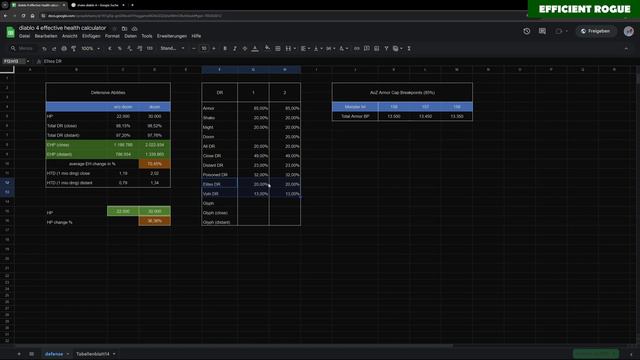Screen dimensions: 640x360
Task: Open the defense sheet tab menu arrow
Action: tap(68, 354)
